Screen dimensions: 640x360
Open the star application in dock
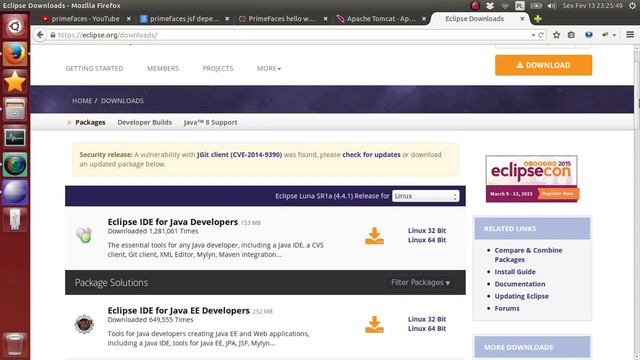[x=15, y=81]
